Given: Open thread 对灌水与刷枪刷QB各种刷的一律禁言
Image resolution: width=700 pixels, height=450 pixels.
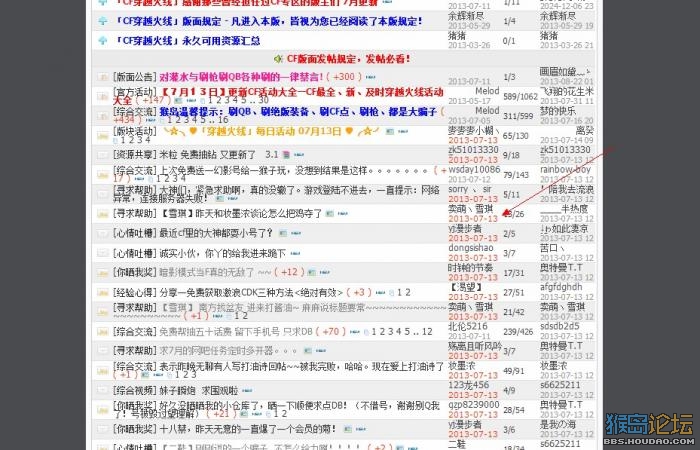Looking at the screenshot, I should coord(241,77).
